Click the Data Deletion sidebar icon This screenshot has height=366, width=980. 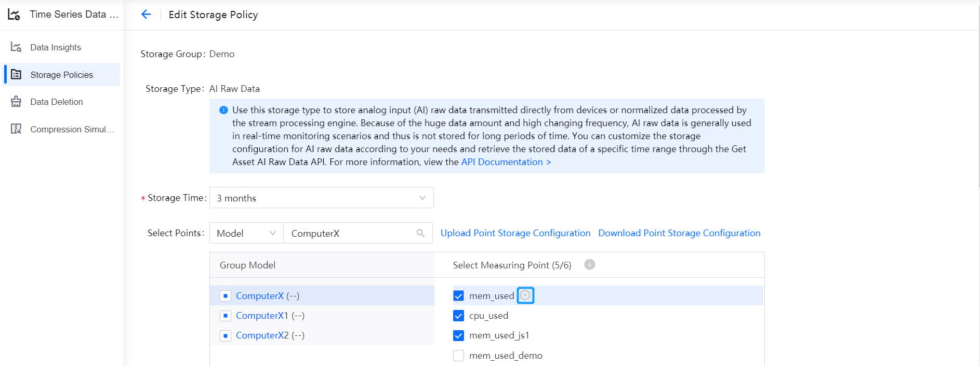pyautogui.click(x=16, y=102)
